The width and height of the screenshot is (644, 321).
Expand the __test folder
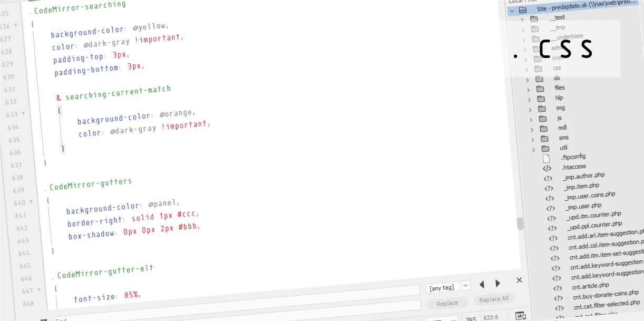[x=522, y=20]
